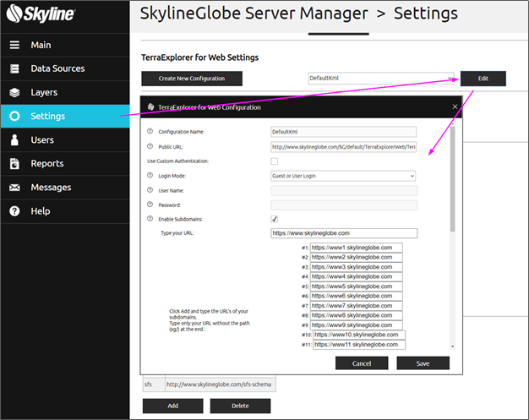The image size is (529, 420).
Task: Click subdomain #5 www5 URL field
Action: tap(357, 286)
